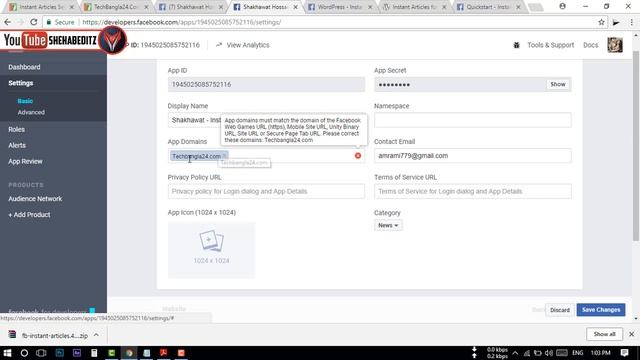Close the Shakhawat Hossain active tab
The height and width of the screenshot is (360, 640).
click(x=296, y=7)
